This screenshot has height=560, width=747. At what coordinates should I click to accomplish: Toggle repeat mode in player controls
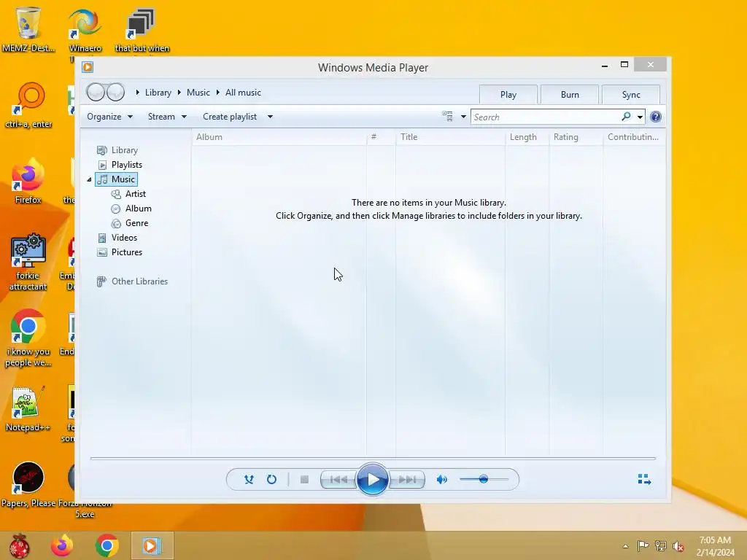tap(271, 479)
